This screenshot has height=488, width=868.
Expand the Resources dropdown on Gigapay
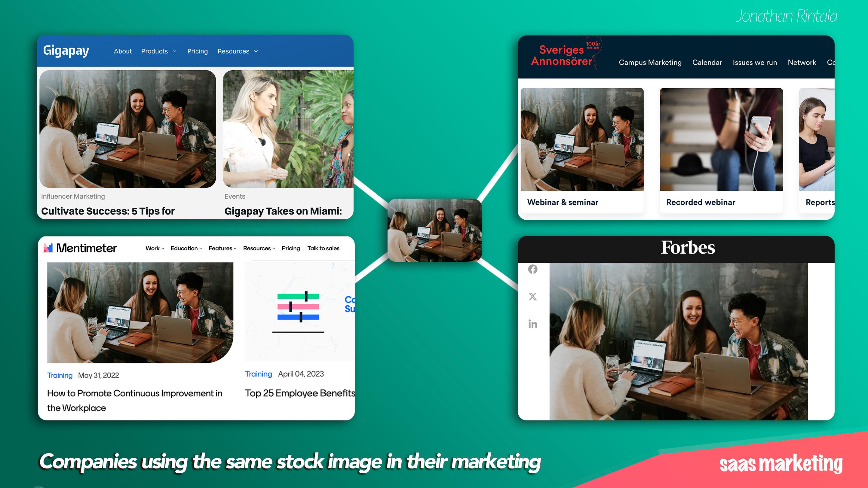pyautogui.click(x=237, y=51)
